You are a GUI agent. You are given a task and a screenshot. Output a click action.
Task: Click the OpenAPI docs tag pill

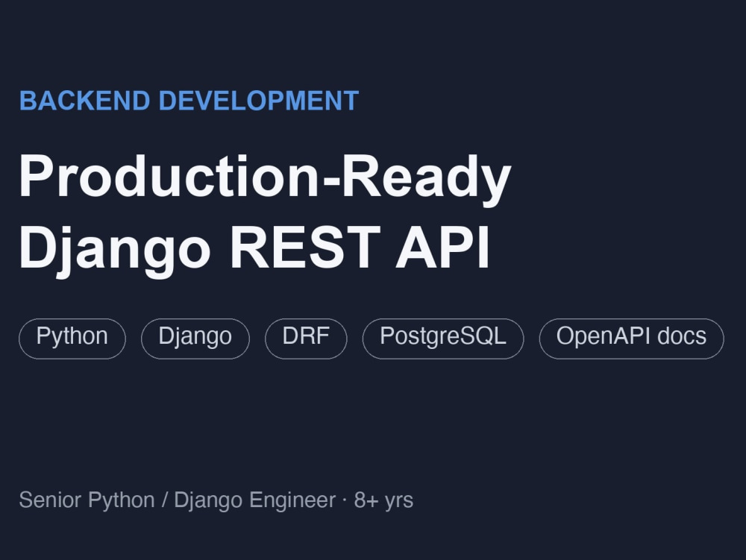pos(631,339)
